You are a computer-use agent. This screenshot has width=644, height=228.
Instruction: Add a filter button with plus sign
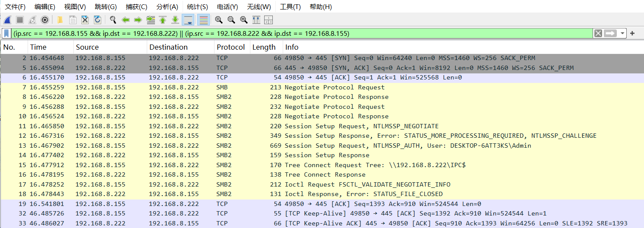click(x=632, y=33)
